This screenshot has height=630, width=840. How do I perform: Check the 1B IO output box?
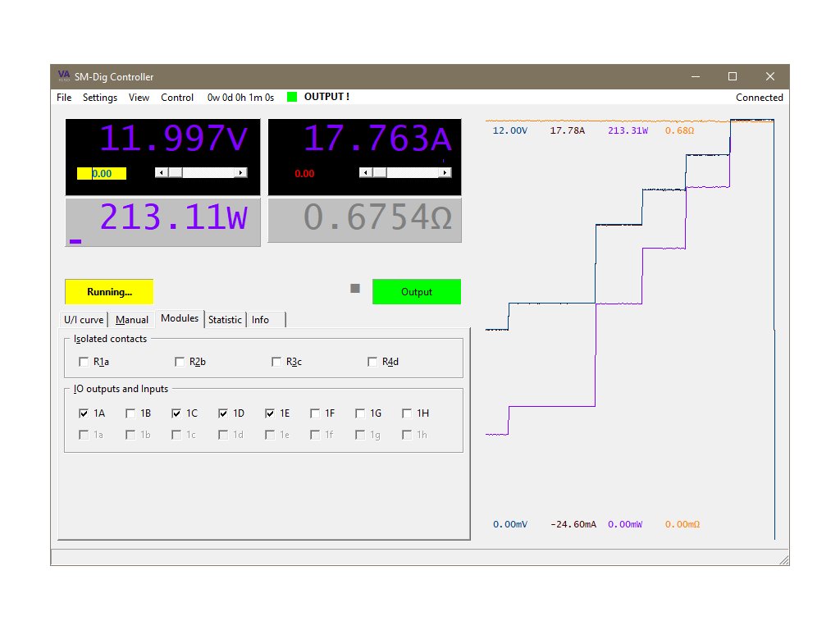tap(130, 413)
